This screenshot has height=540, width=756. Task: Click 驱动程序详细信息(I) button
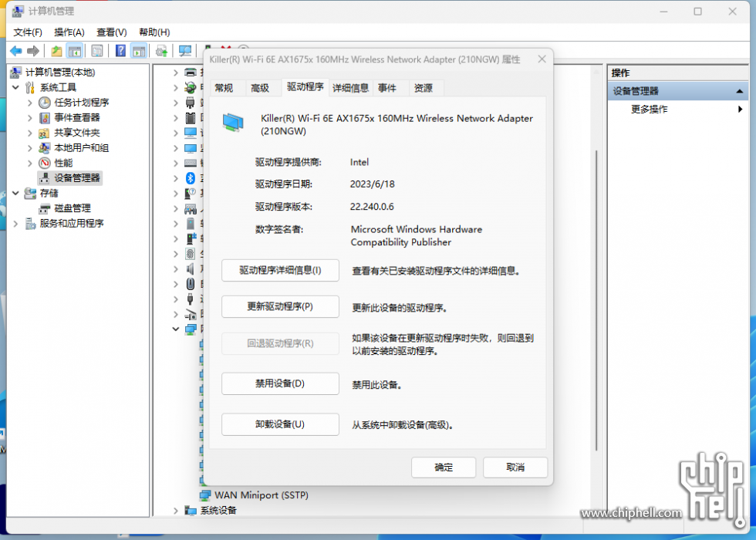[280, 270]
